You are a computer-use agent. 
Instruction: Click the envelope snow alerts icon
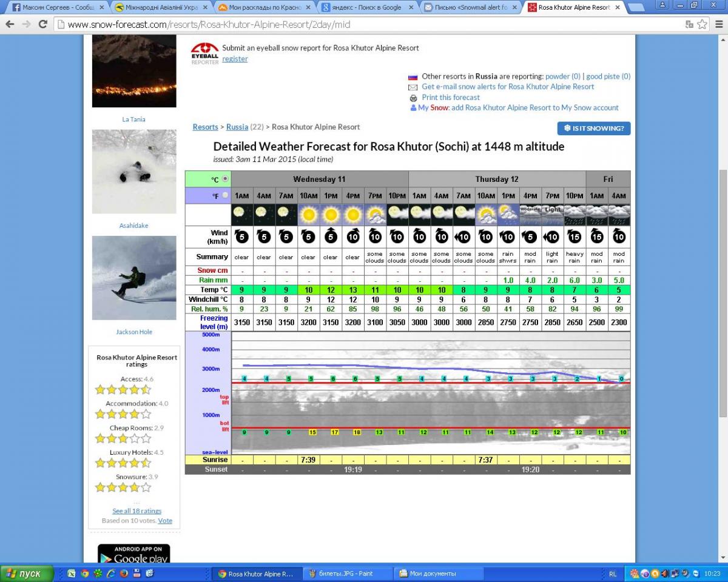[x=413, y=87]
